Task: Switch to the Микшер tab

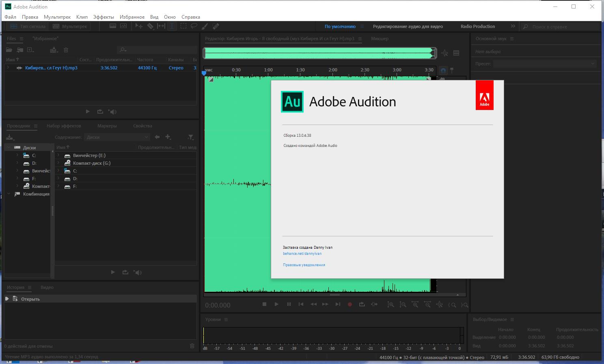Action: coord(380,39)
